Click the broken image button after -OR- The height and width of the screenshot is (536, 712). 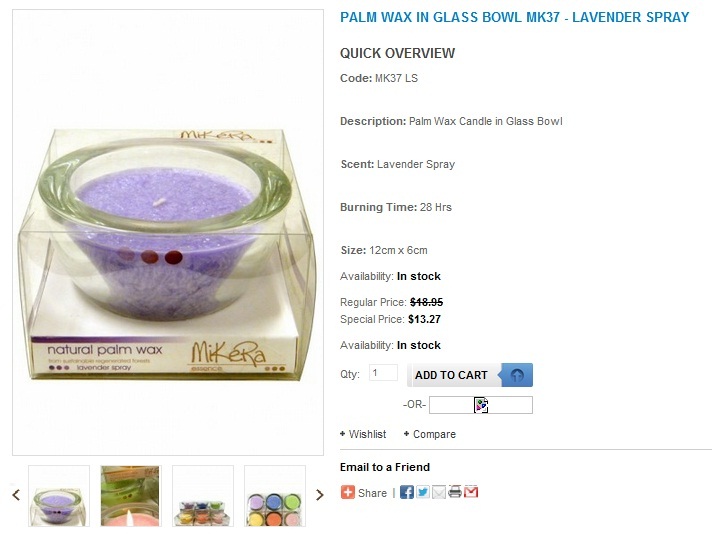pyautogui.click(x=481, y=405)
